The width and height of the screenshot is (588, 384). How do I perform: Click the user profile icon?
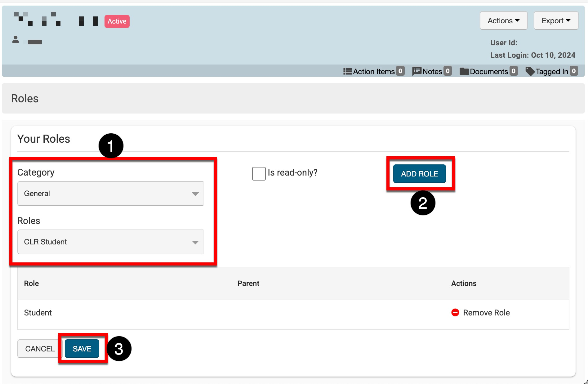[16, 40]
